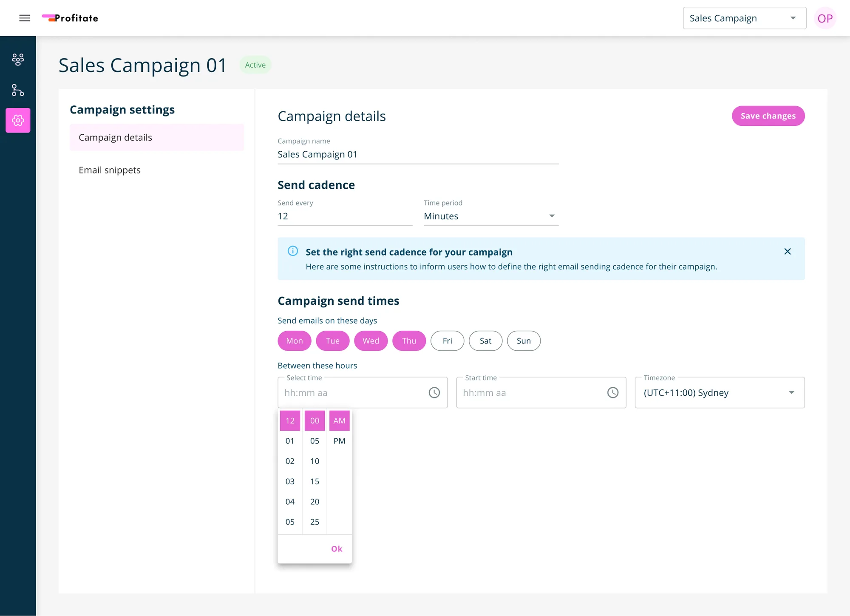
Task: Toggle Thu send day
Action: coord(409,341)
